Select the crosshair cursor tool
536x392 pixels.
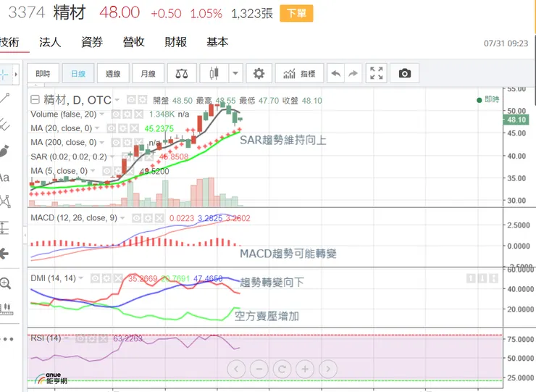point(4,74)
